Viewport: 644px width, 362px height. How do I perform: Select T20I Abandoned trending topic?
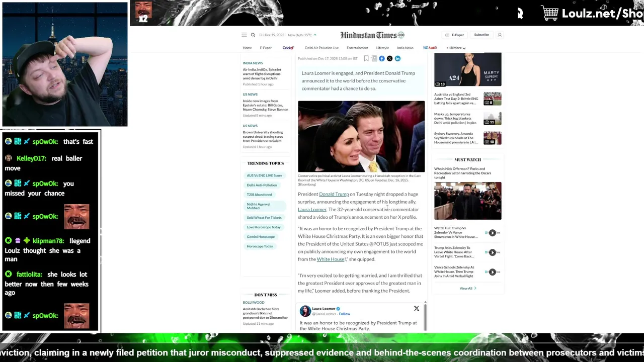[x=259, y=195]
